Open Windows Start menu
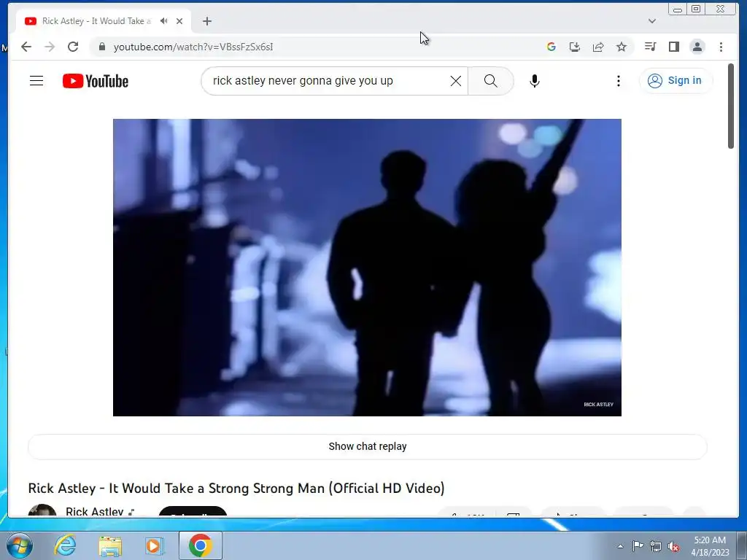The width and height of the screenshot is (747, 560). pos(20,545)
